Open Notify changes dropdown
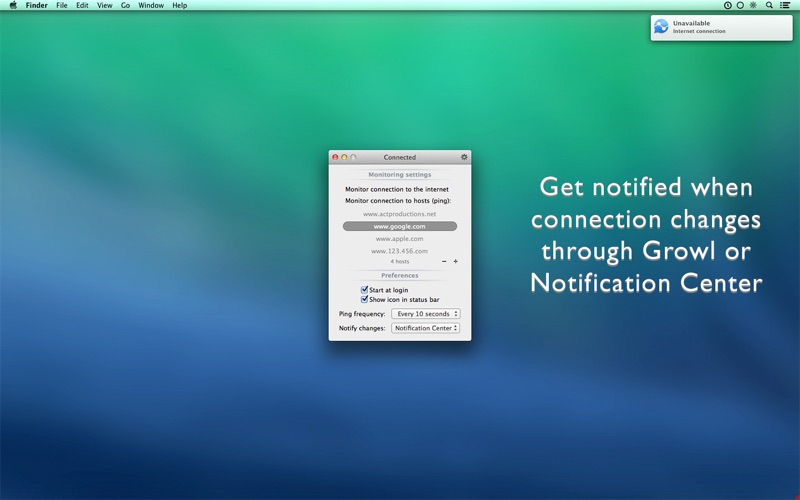Screen dimensions: 800x500 point(426,328)
